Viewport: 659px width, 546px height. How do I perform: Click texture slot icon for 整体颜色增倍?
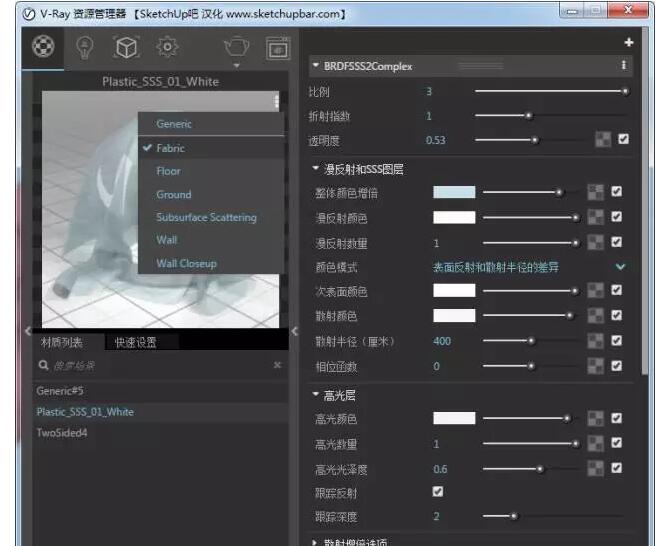tap(595, 192)
